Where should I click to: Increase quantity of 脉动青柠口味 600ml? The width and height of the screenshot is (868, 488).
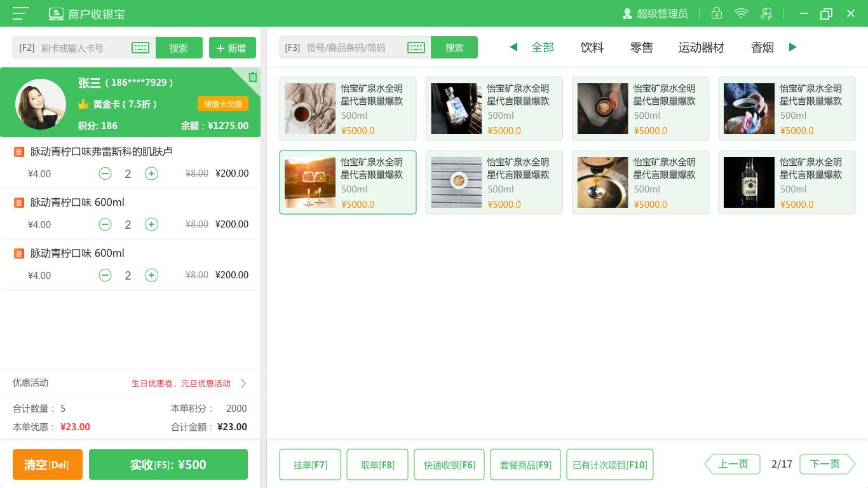[151, 224]
